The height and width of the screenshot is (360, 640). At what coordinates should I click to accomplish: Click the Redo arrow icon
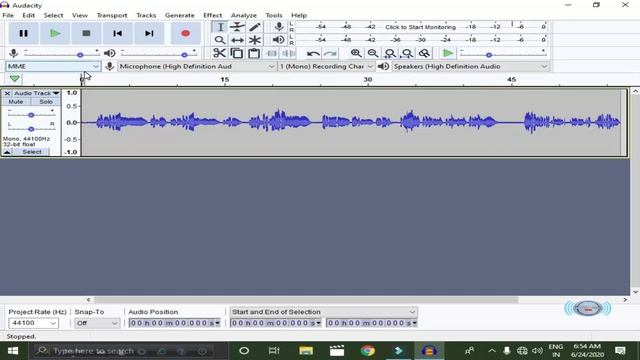330,53
